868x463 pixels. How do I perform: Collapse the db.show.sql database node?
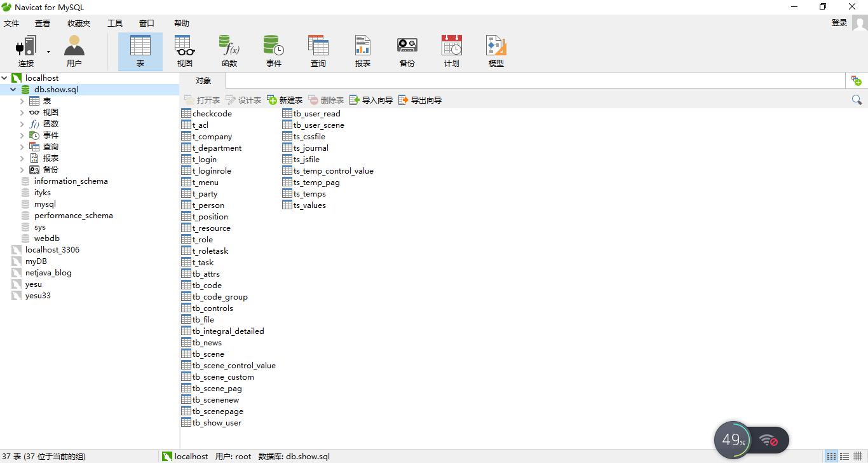13,90
